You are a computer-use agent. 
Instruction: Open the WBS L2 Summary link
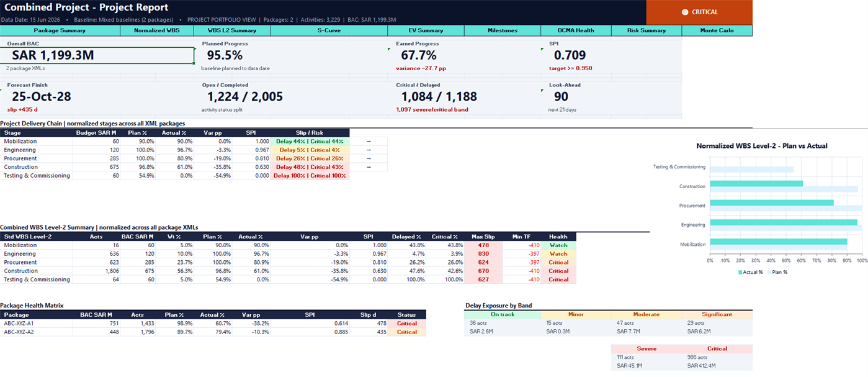pyautogui.click(x=231, y=30)
